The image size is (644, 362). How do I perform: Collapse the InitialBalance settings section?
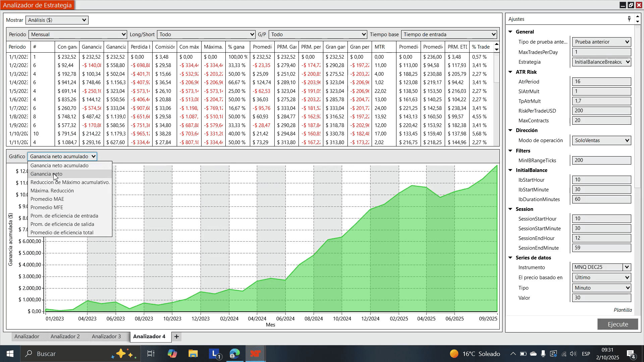(511, 170)
